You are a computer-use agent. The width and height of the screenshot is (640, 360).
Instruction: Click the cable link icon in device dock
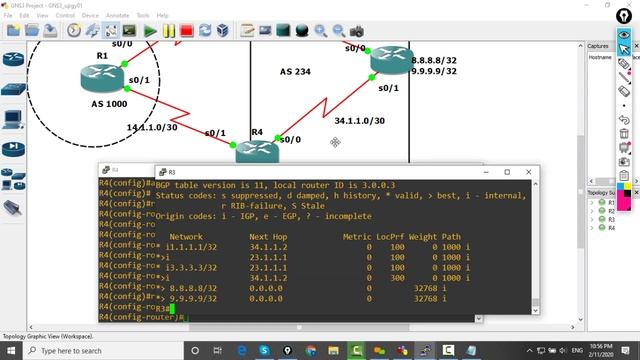point(12,208)
